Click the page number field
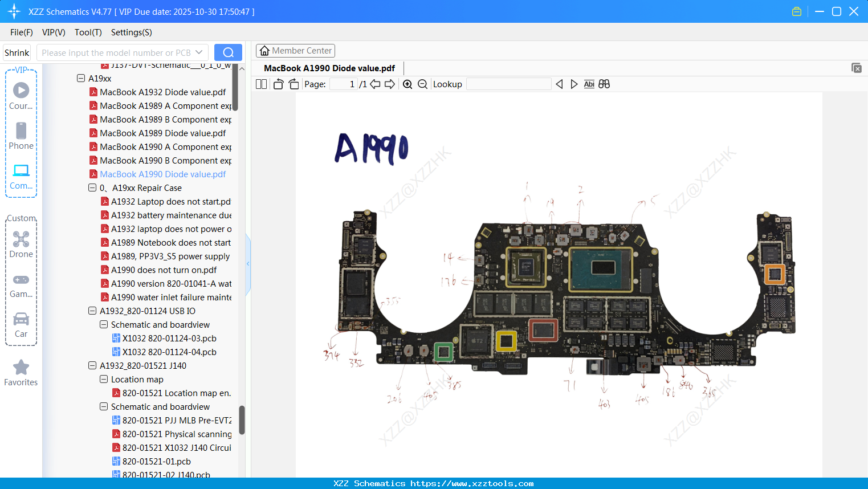 pyautogui.click(x=343, y=84)
